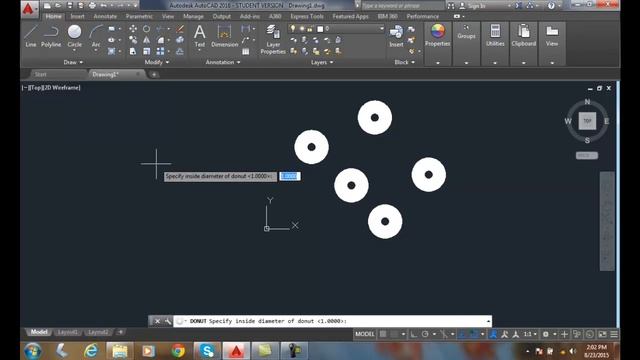Select the Rotate tool icon
The image size is (640, 360).
(146, 29)
